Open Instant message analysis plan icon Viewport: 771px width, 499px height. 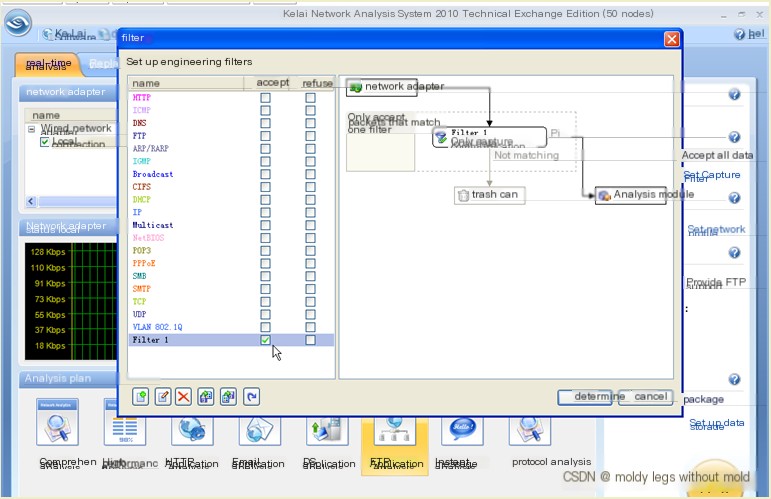(x=462, y=430)
